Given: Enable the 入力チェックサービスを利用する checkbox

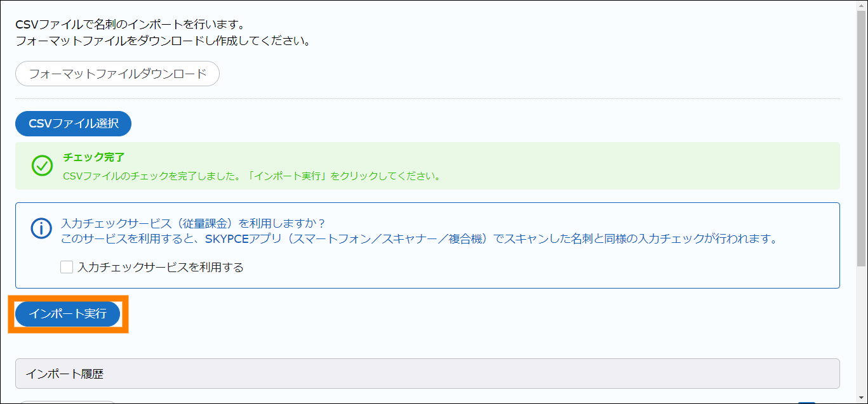Looking at the screenshot, I should [x=67, y=267].
